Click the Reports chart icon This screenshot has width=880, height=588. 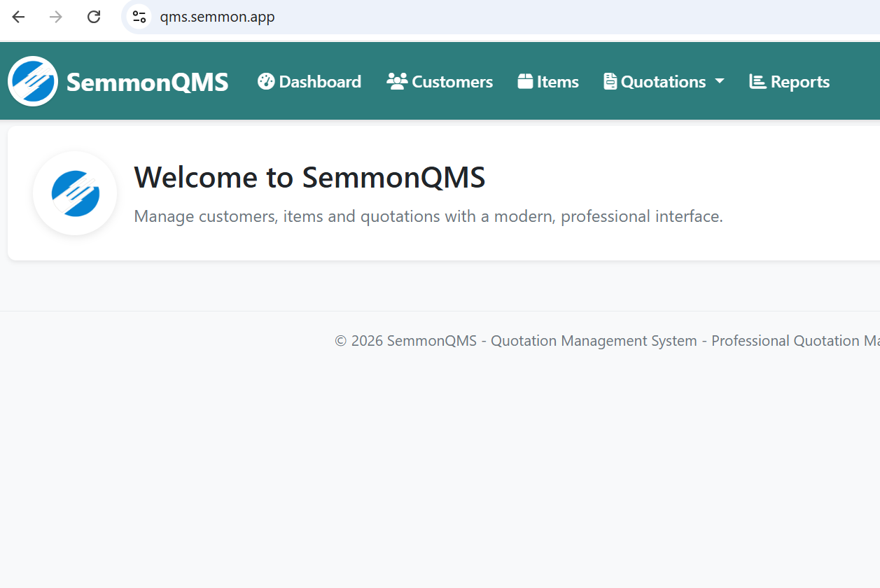[x=757, y=81]
